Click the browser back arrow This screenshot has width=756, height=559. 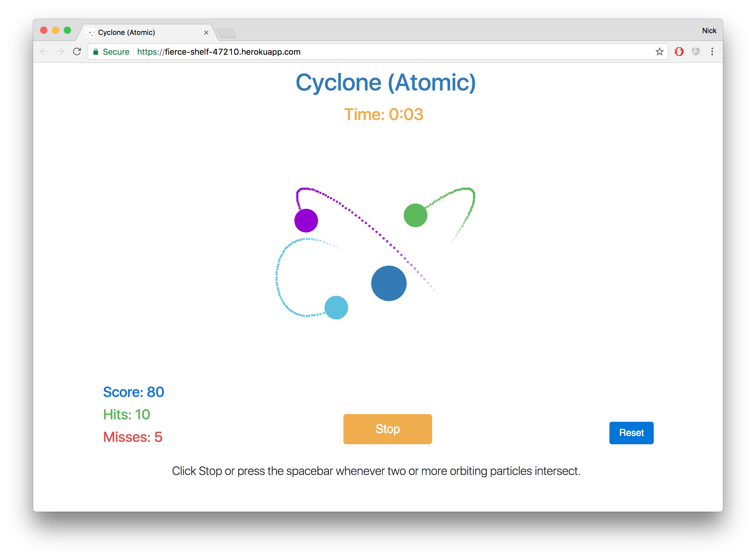(44, 51)
